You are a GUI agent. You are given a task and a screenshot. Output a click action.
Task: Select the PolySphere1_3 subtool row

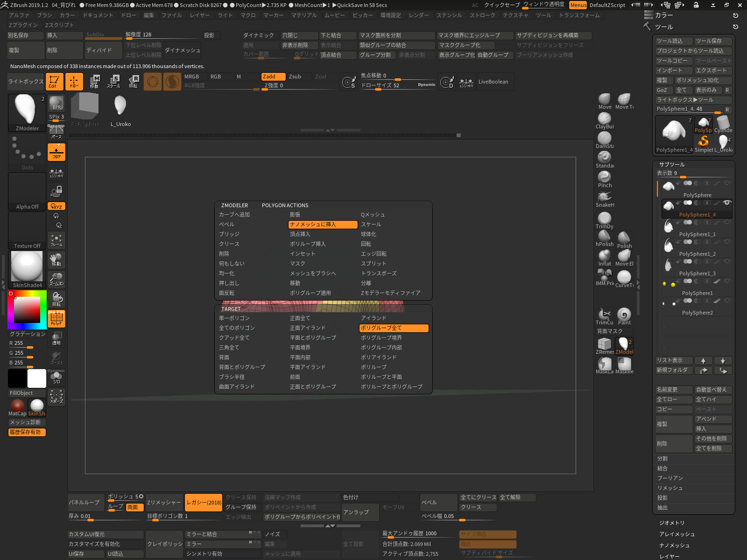[697, 268]
